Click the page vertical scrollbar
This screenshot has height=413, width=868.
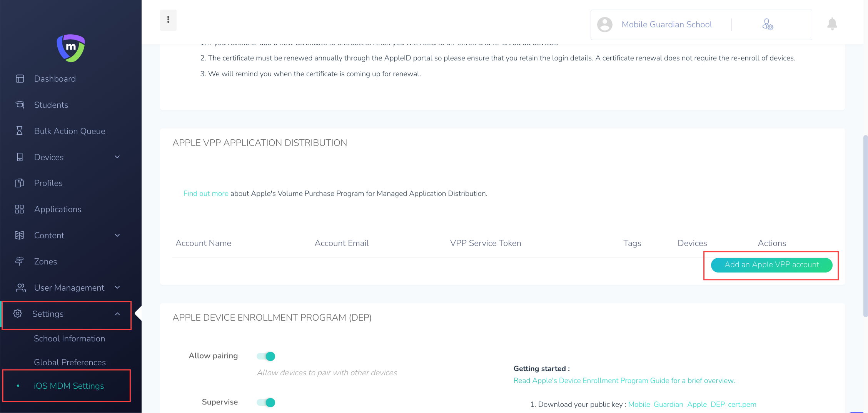pyautogui.click(x=865, y=226)
